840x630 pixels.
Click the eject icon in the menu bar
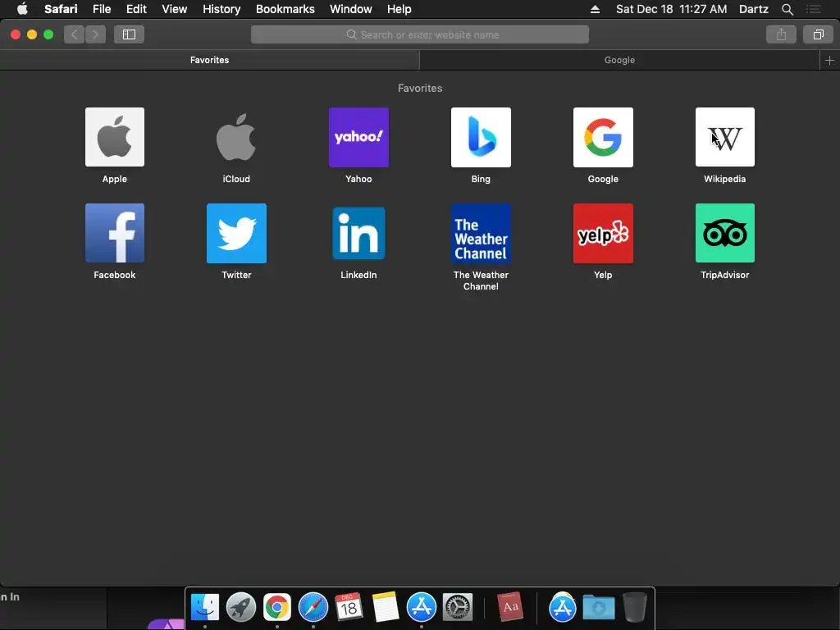[595, 9]
